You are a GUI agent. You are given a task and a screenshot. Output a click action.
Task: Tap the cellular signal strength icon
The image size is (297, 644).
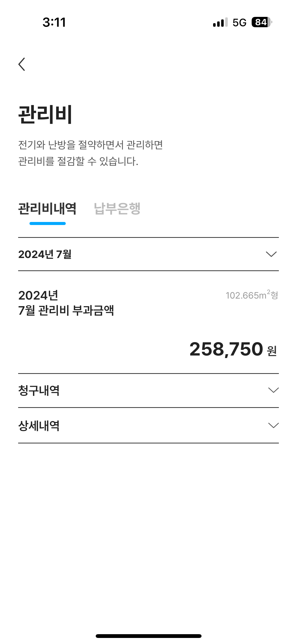pos(220,22)
